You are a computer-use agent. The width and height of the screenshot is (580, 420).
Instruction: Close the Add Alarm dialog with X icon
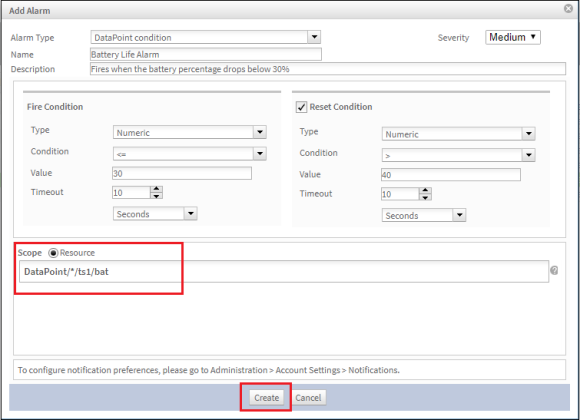tap(568, 9)
